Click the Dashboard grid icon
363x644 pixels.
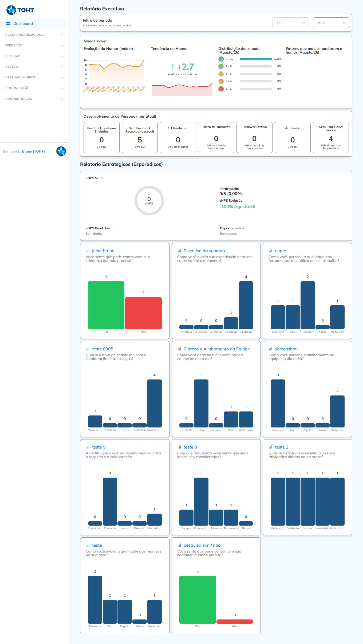[8, 23]
